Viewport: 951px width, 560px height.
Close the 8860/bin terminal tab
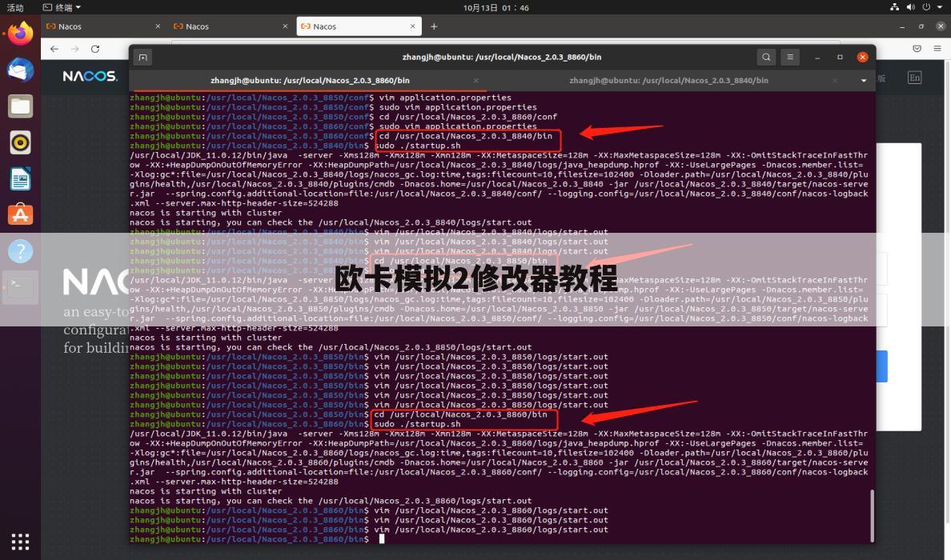click(476, 81)
